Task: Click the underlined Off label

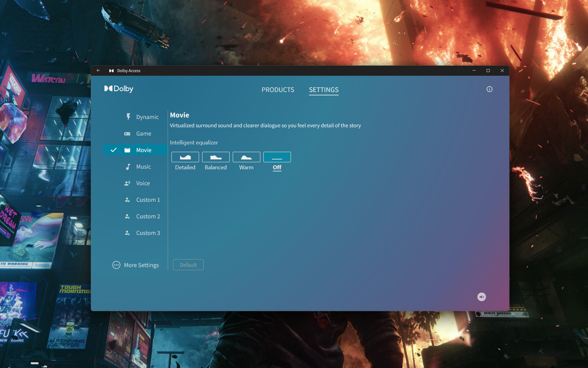Action: point(277,167)
